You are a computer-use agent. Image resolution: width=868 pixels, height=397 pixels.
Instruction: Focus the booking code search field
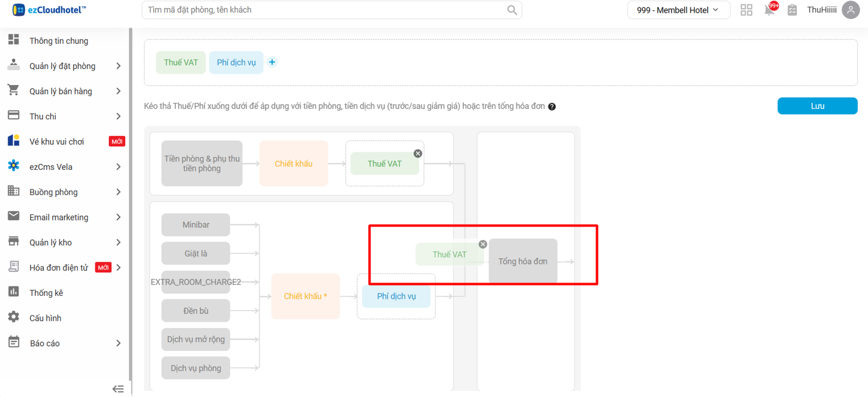pos(322,10)
